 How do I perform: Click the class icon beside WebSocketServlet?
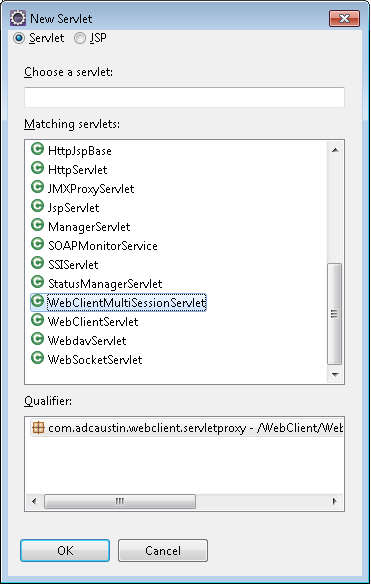[x=37, y=358]
